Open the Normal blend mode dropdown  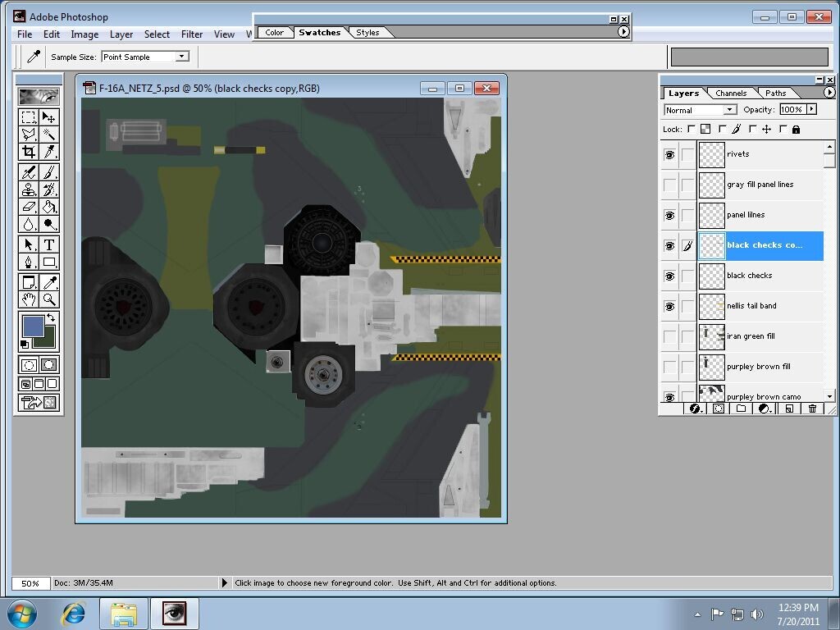pos(728,110)
